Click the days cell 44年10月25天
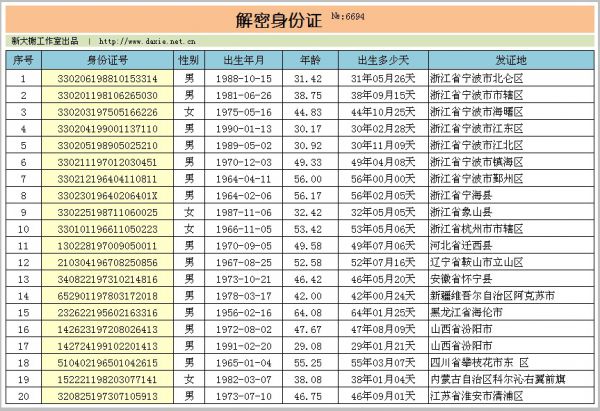Screen dimensions: 600x411 [382, 111]
